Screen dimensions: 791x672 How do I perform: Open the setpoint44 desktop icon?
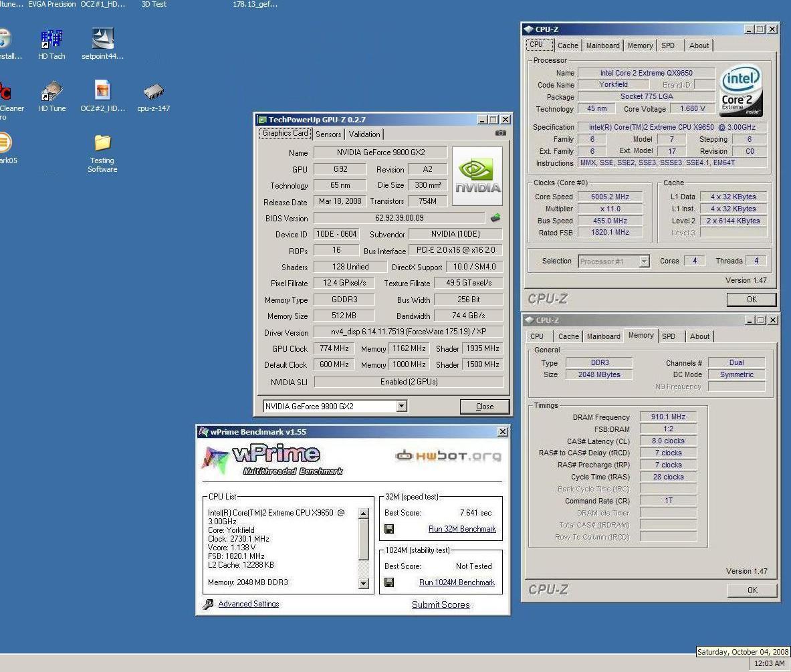[102, 43]
